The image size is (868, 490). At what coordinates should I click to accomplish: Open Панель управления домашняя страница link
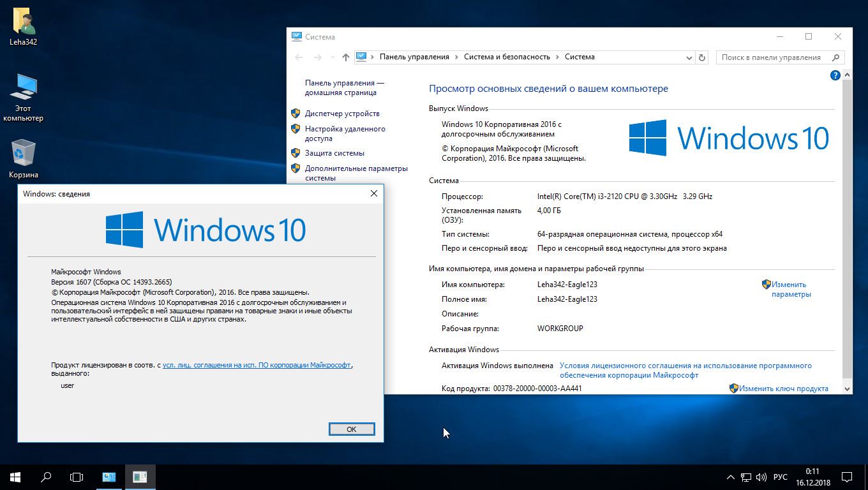[x=345, y=87]
